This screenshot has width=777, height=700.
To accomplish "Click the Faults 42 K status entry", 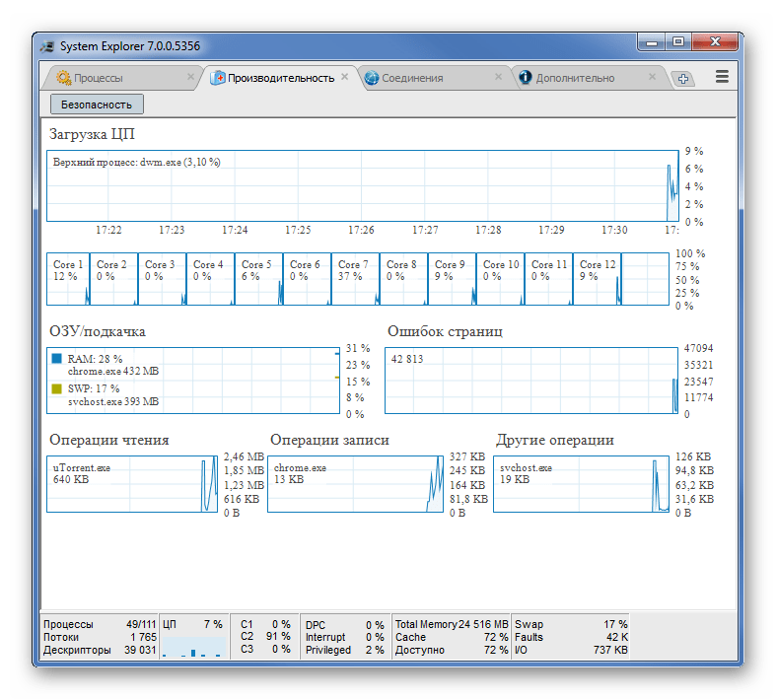I will coord(571,637).
